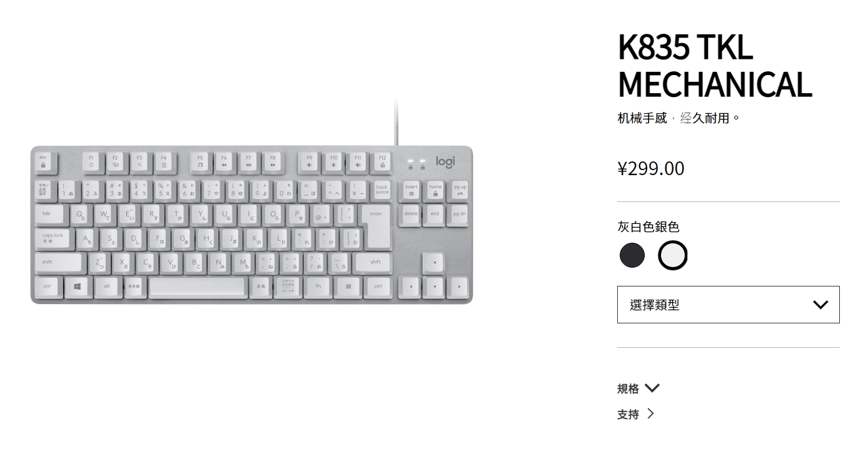Click the context menu key beside fn
This screenshot has height=476, width=868.
(x=348, y=286)
